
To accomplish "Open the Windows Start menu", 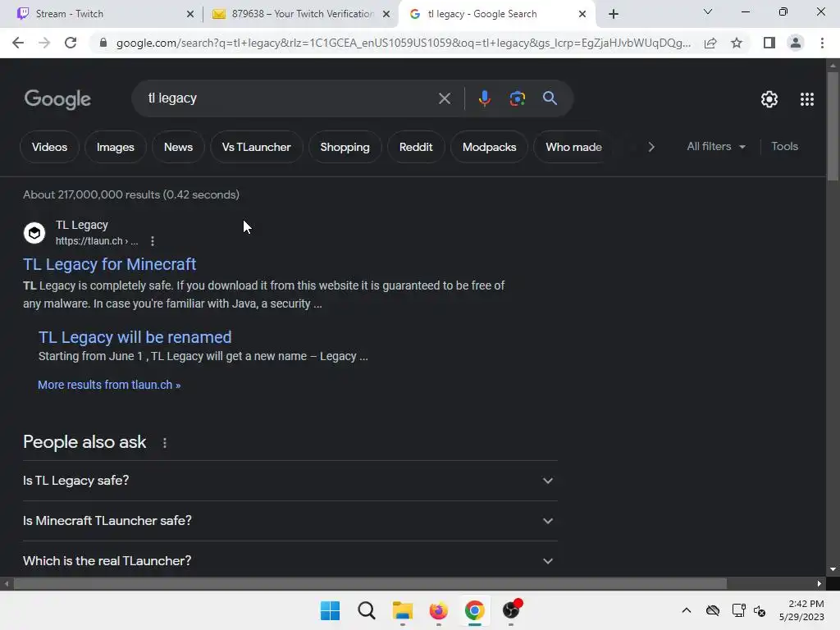I will pos(330,610).
